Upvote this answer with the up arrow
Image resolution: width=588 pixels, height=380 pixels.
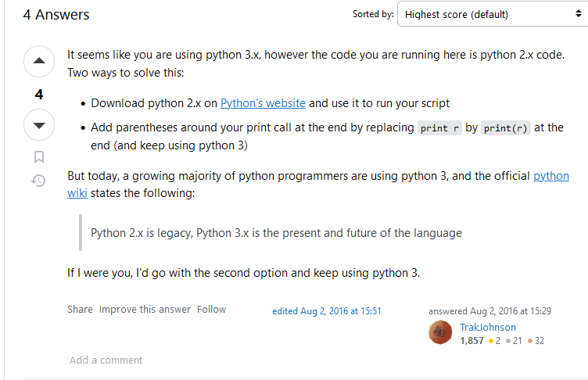[x=39, y=61]
